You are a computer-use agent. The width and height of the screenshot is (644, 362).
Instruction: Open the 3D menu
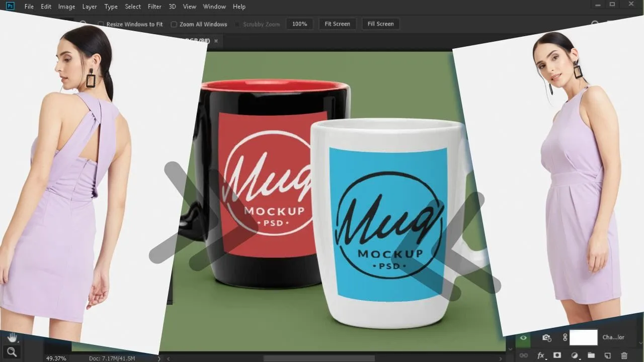173,7
